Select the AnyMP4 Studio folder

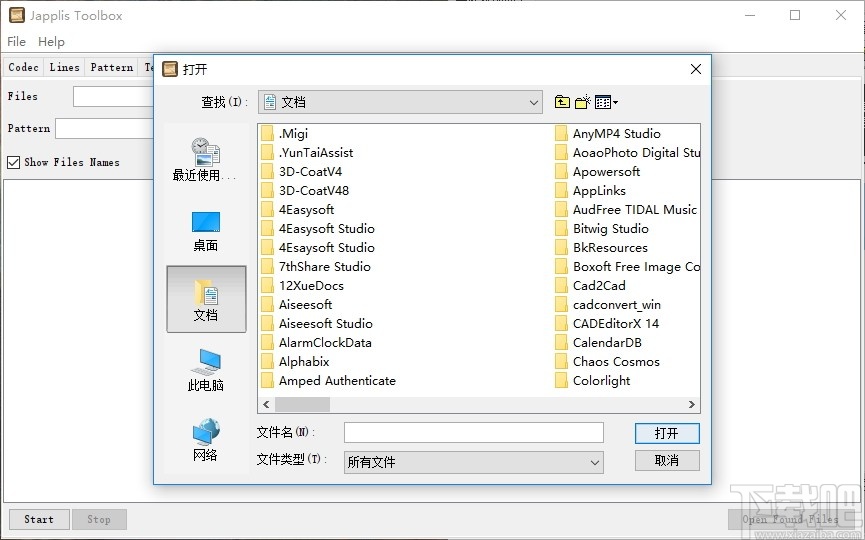tap(608, 133)
